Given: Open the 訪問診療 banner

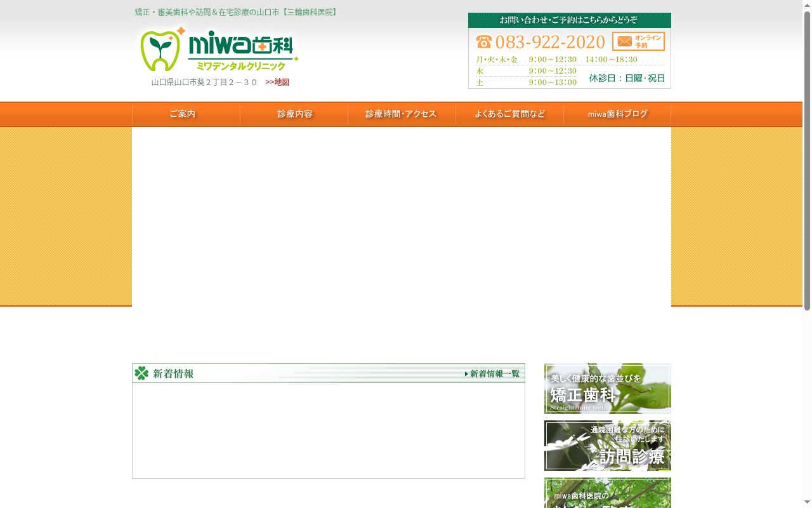Looking at the screenshot, I should [x=607, y=446].
